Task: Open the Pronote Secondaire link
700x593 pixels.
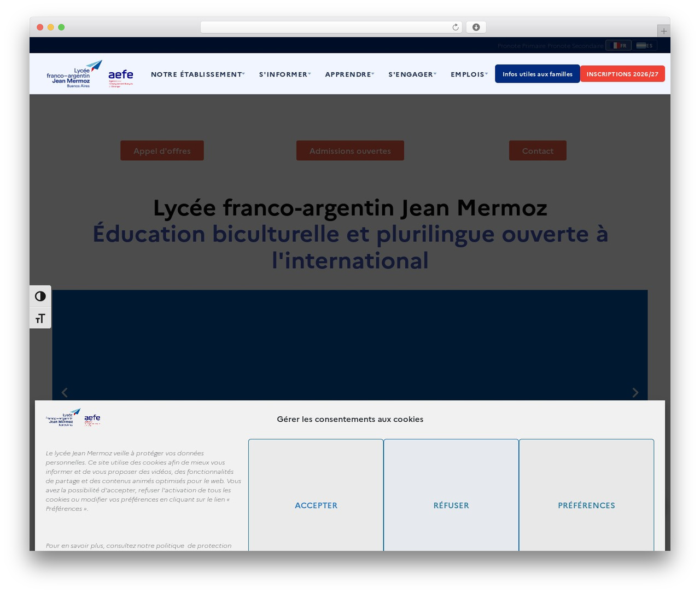Action: (x=575, y=46)
